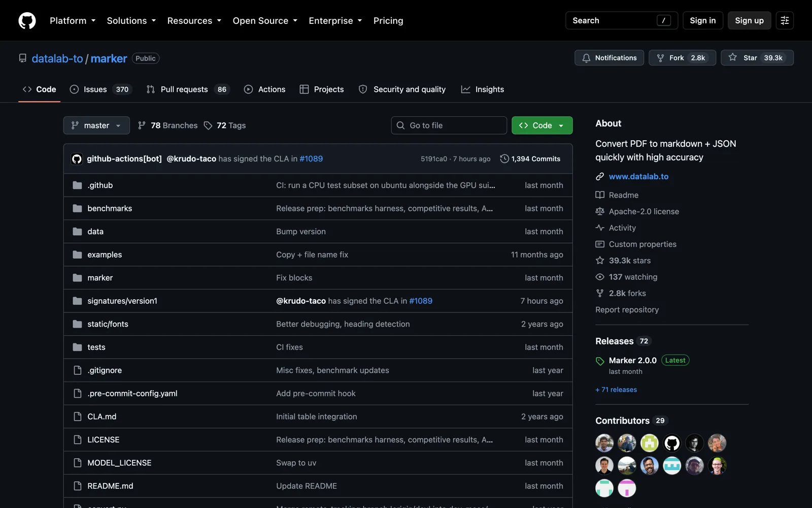Open the @krudo-taco mention in latest commit
Screen dimensions: 812x508
(191, 159)
